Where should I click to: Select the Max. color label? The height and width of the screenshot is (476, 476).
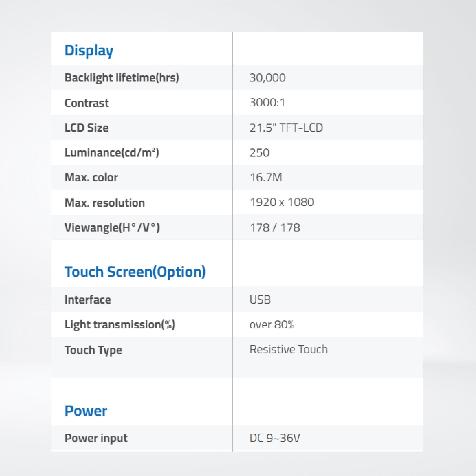point(91,177)
